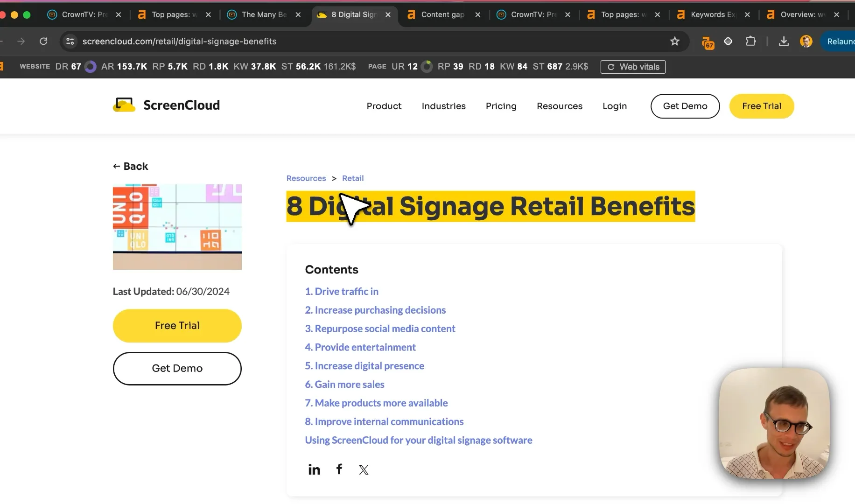Screen dimensions: 855x504
Task: Open the browser downloads icon
Action: click(x=784, y=42)
